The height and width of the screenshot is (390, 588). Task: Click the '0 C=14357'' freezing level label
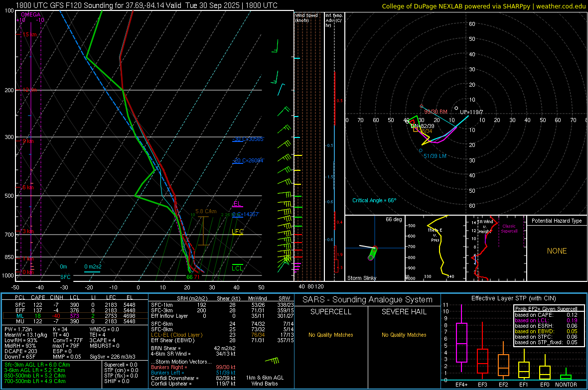tap(246, 215)
